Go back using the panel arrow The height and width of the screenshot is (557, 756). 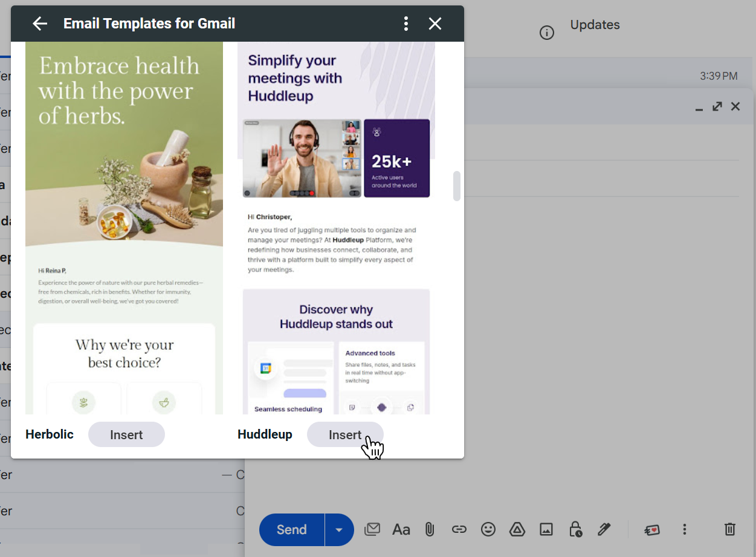[40, 24]
